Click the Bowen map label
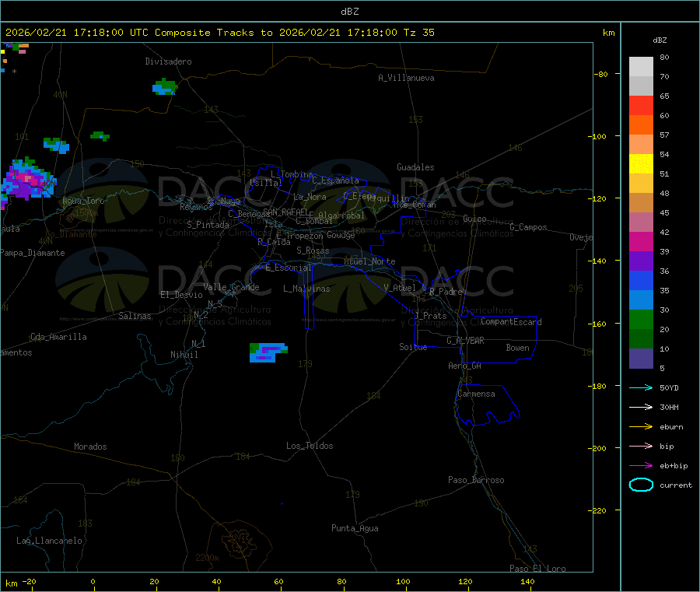The width and height of the screenshot is (700, 592). [x=518, y=348]
